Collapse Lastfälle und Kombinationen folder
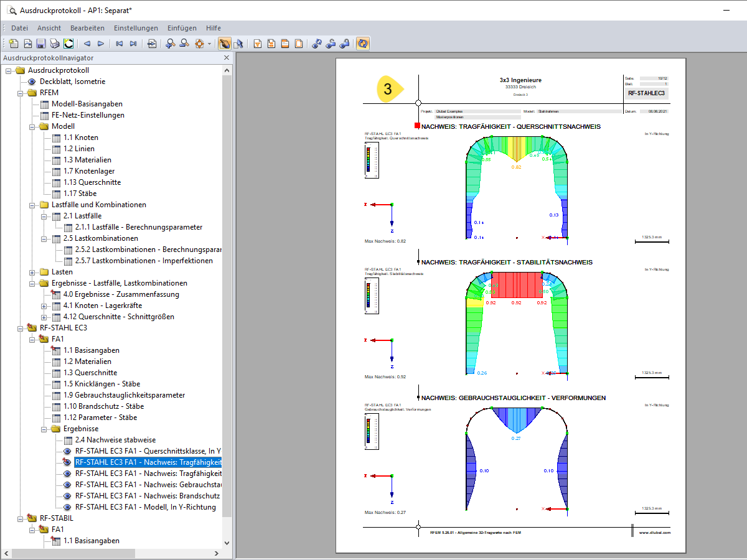The image size is (747, 560). click(32, 205)
